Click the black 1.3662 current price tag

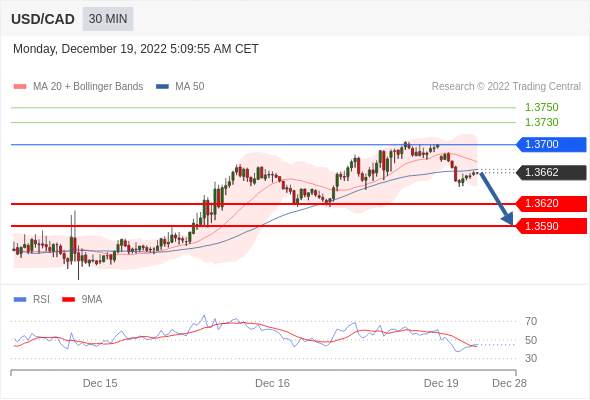[552, 172]
